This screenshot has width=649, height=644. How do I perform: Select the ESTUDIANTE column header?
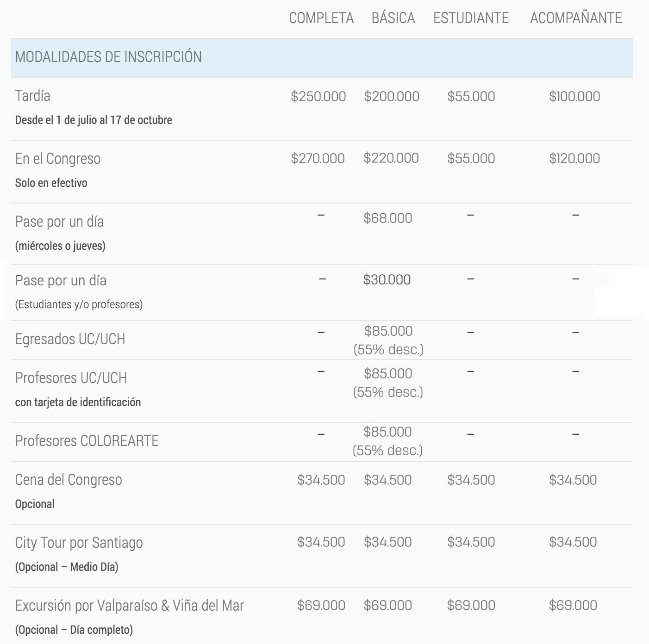point(471,18)
